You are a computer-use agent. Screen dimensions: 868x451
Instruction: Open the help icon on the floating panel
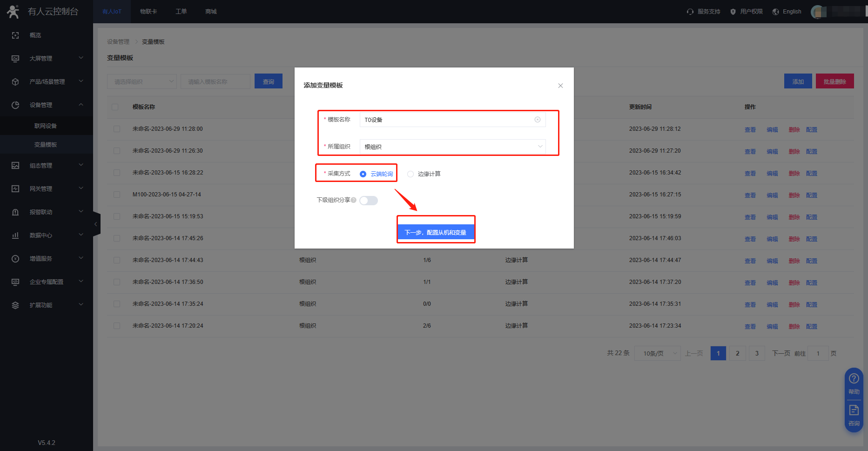pos(854,378)
